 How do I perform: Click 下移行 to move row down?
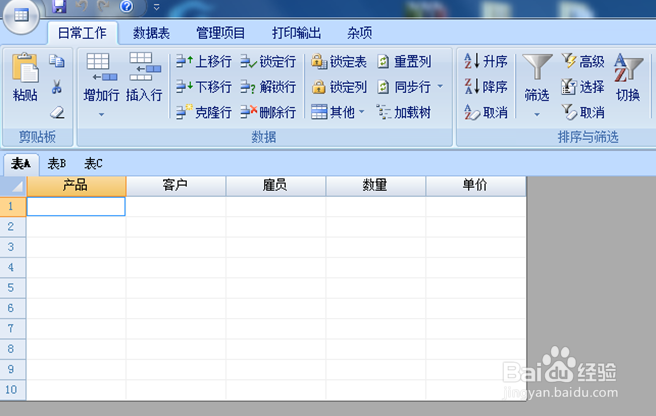click(203, 87)
